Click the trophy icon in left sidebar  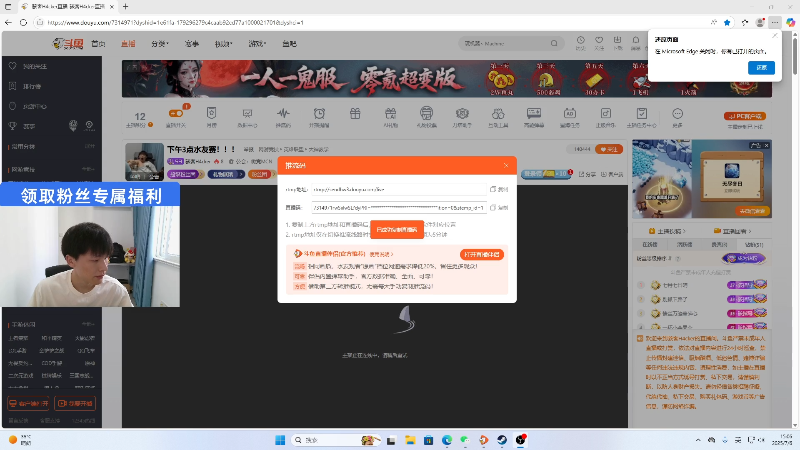pyautogui.click(x=13, y=126)
